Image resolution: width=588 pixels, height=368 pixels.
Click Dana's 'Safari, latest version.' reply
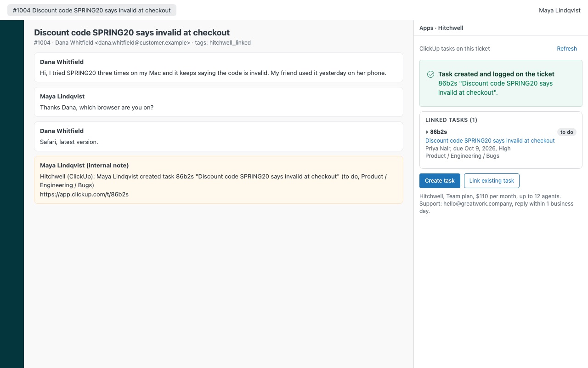pos(219,136)
